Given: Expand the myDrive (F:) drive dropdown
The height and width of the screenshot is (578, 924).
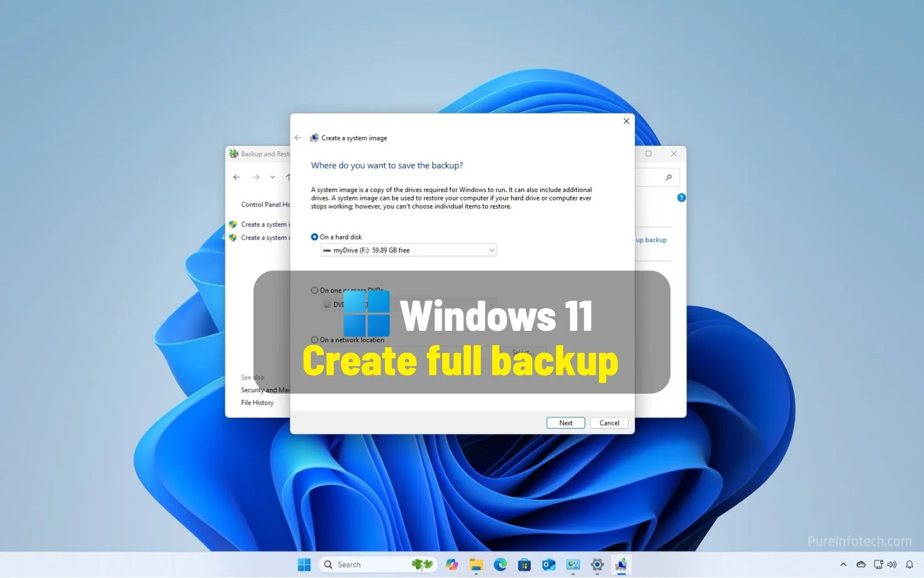Looking at the screenshot, I should point(492,250).
